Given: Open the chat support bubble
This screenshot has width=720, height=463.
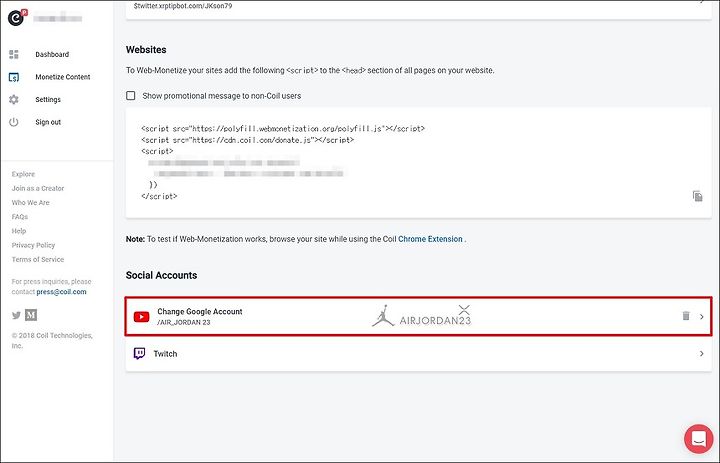Looking at the screenshot, I should (699, 439).
